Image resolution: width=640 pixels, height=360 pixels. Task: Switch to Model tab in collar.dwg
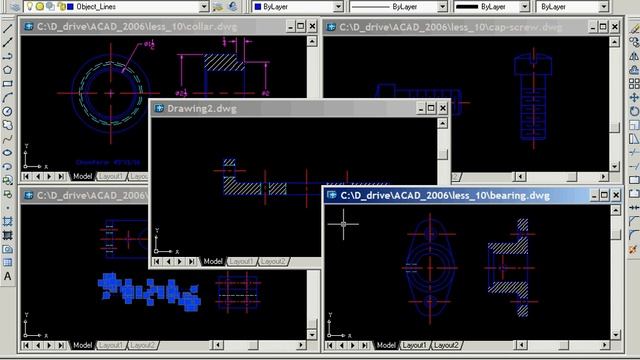click(82, 176)
